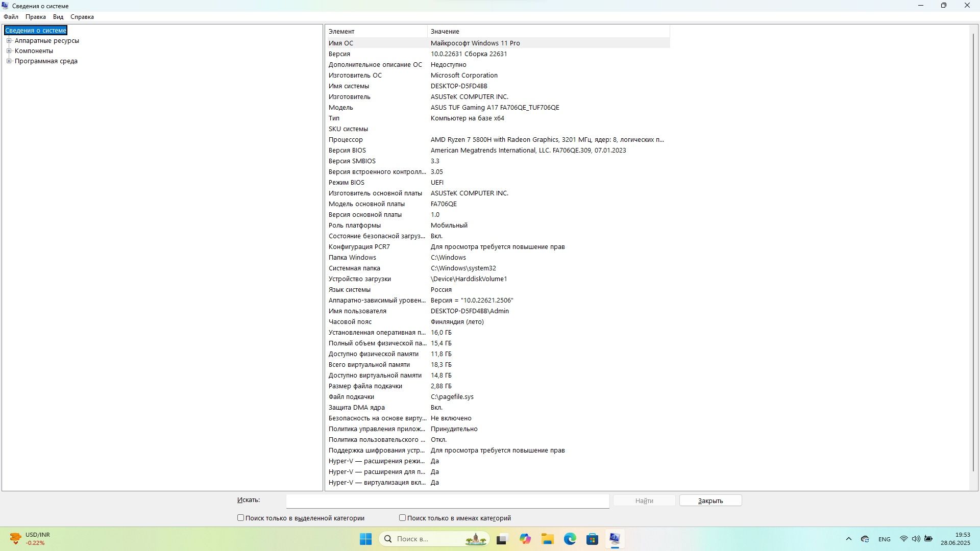The height and width of the screenshot is (551, 980).
Task: Select Всего виртуальной памяти row
Action: click(x=498, y=365)
